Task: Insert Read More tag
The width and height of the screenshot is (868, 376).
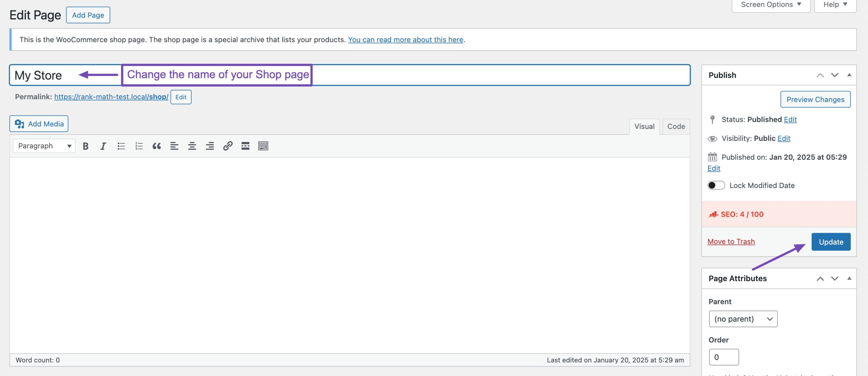Action: pyautogui.click(x=245, y=146)
